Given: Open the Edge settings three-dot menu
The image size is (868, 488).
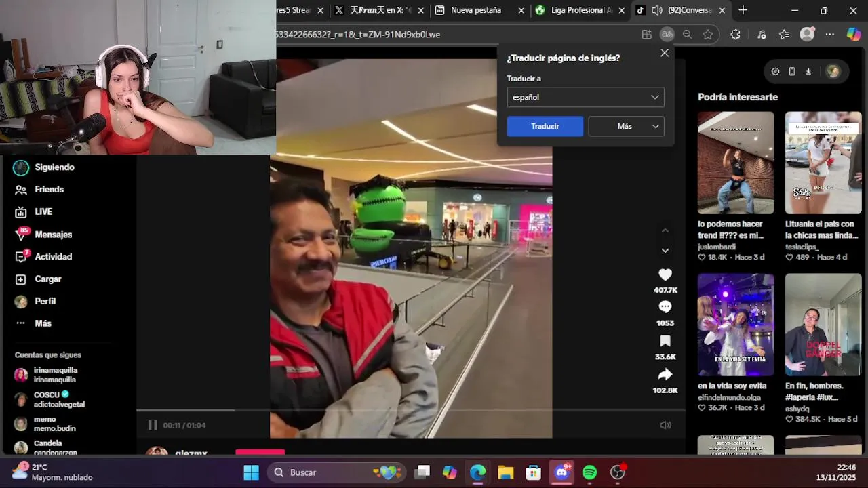Looking at the screenshot, I should (830, 35).
